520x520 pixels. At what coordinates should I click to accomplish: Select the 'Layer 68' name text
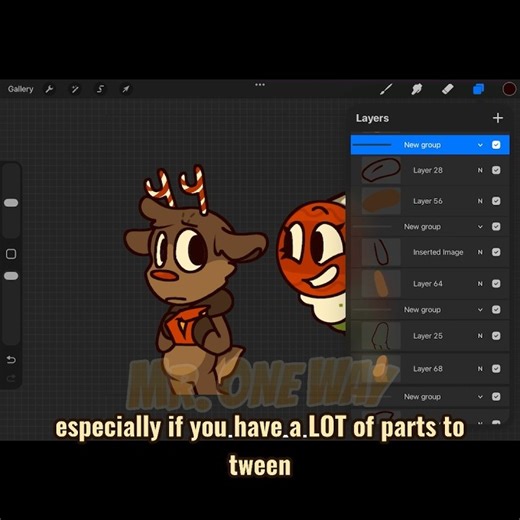[x=428, y=369]
